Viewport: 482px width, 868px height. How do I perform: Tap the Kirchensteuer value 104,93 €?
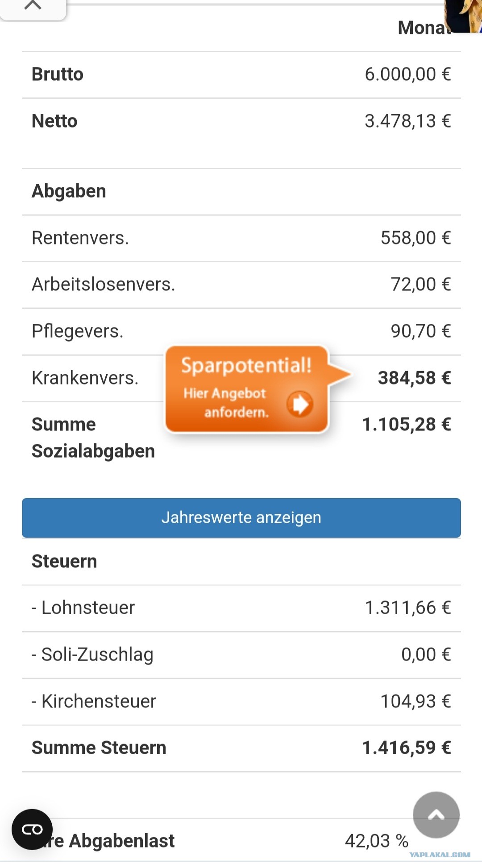coord(416,701)
